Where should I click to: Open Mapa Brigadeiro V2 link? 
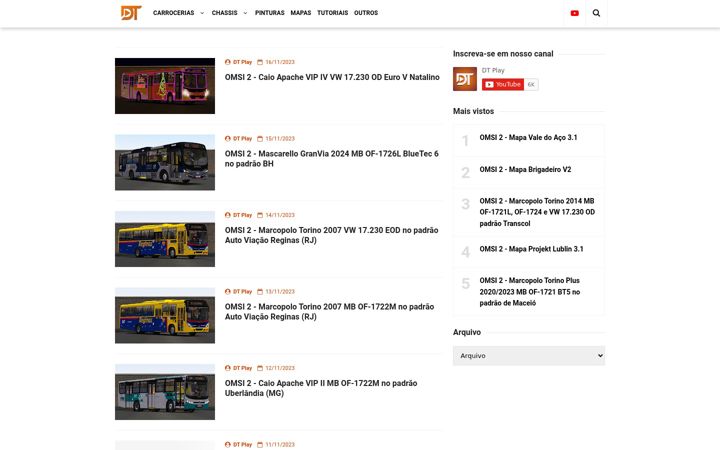pos(525,169)
